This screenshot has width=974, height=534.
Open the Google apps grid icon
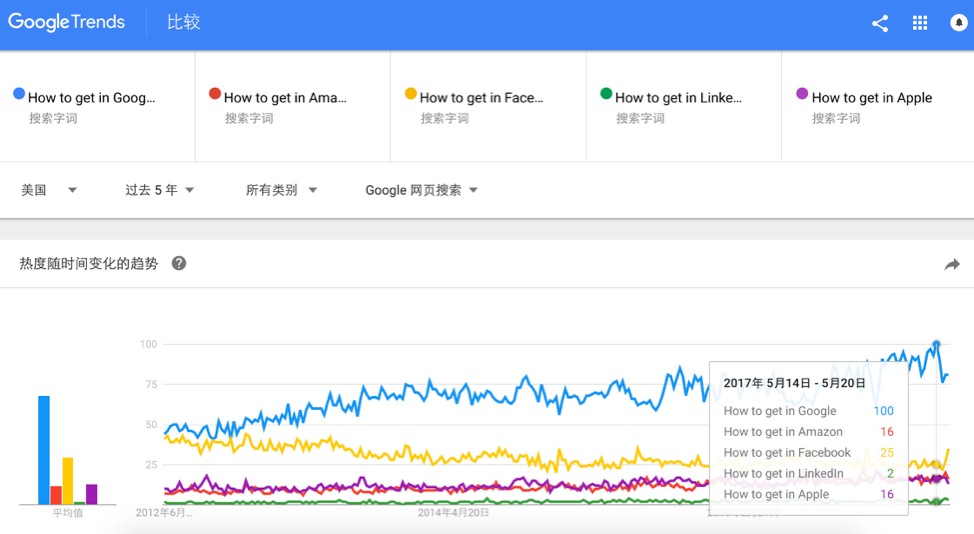click(920, 23)
